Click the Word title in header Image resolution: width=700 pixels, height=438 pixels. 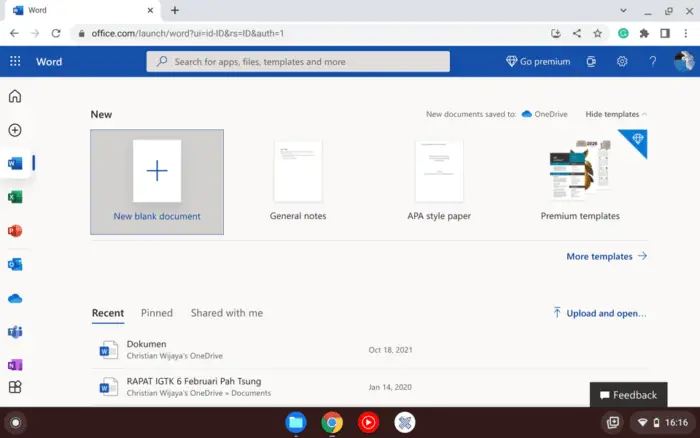(49, 62)
